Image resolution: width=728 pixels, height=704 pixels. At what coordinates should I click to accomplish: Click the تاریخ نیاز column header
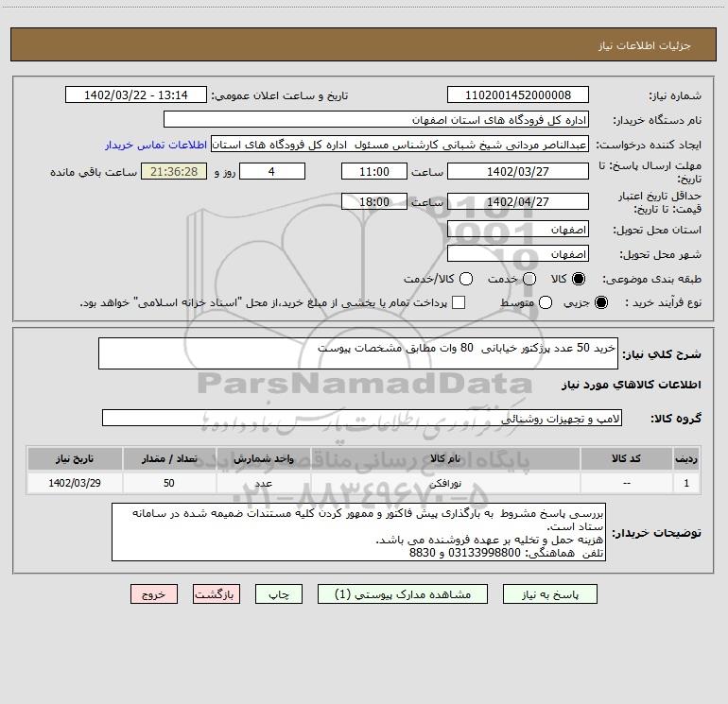click(75, 458)
